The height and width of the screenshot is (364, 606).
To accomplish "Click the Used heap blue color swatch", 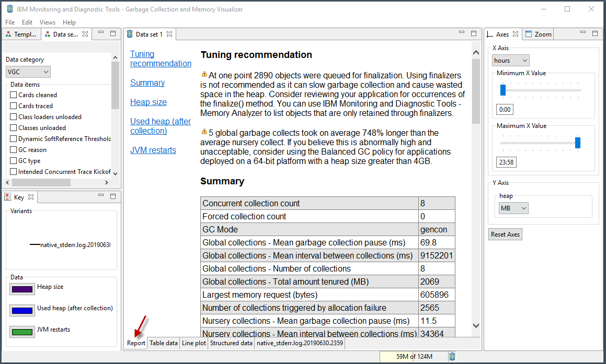I will tap(22, 311).
